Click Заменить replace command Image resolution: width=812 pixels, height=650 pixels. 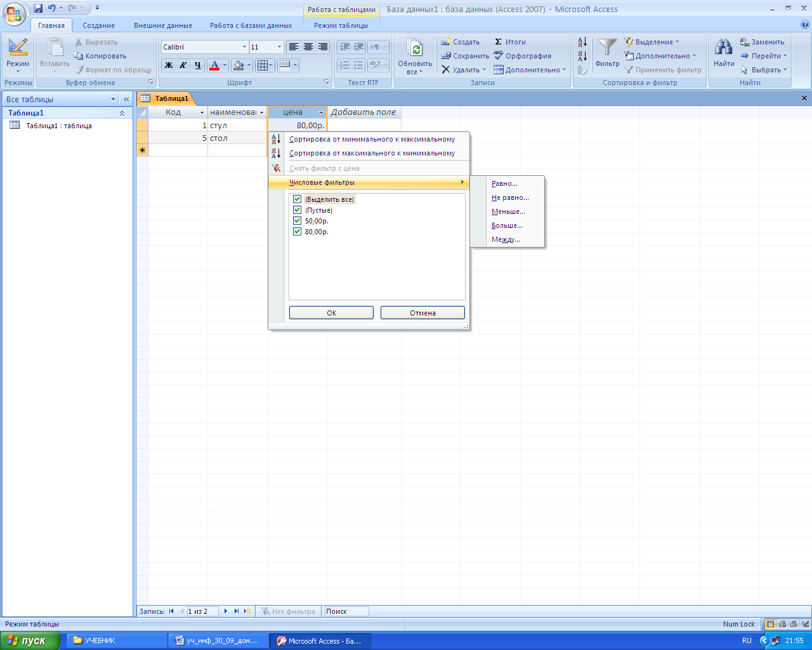pos(763,42)
